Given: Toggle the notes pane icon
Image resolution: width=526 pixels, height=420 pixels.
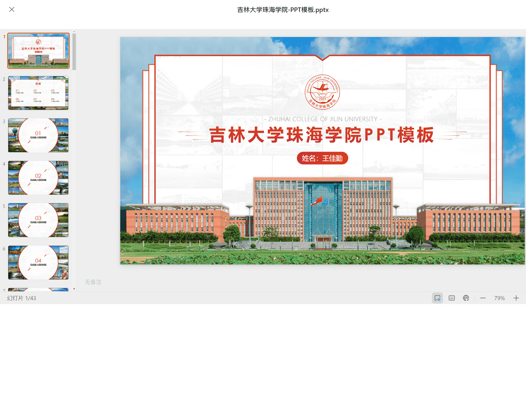Looking at the screenshot, I should (452, 298).
